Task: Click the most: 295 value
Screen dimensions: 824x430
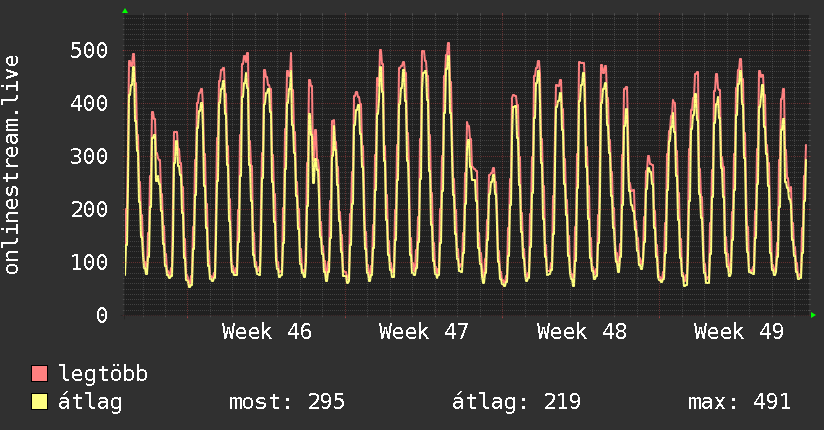Action: [287, 402]
